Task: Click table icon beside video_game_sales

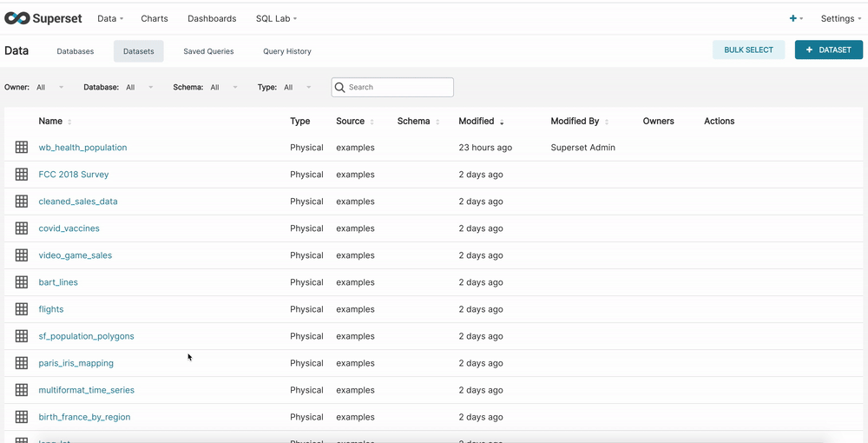Action: tap(21, 255)
